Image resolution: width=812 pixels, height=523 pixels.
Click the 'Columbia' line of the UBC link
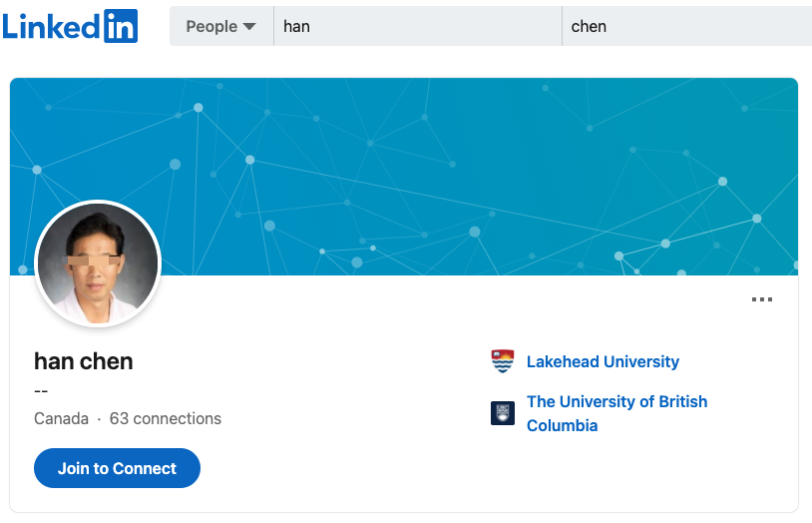click(562, 425)
